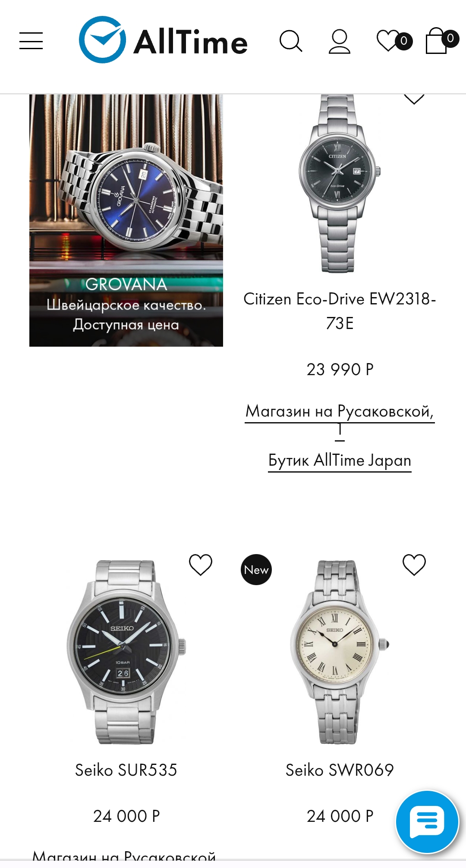Open the blue live chat bubble

(427, 822)
